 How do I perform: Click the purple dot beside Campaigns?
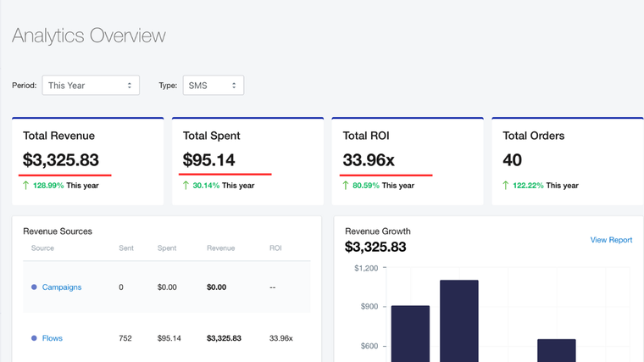pos(34,287)
